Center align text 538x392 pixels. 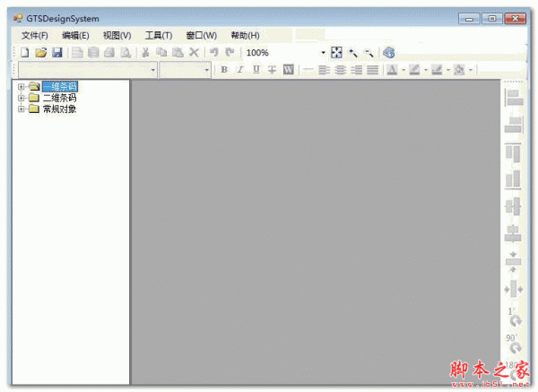point(340,70)
